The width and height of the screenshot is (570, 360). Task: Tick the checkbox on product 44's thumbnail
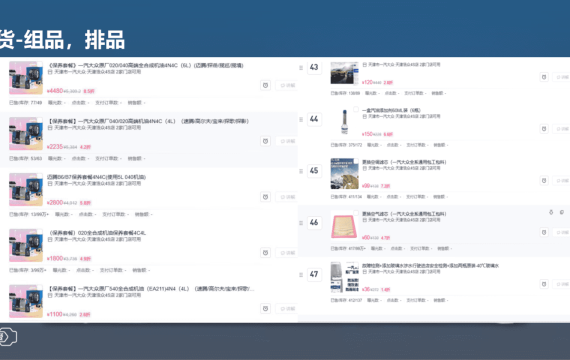coord(356,109)
